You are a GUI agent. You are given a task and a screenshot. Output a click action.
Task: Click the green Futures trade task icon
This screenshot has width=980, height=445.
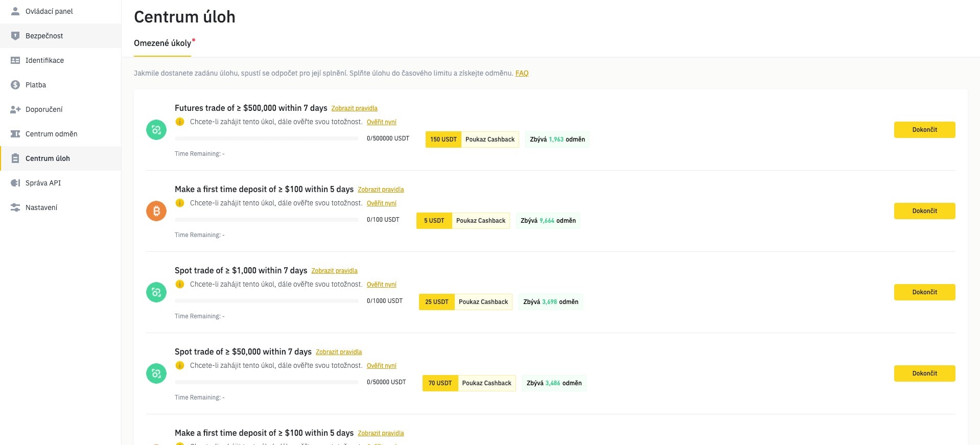[x=156, y=130]
